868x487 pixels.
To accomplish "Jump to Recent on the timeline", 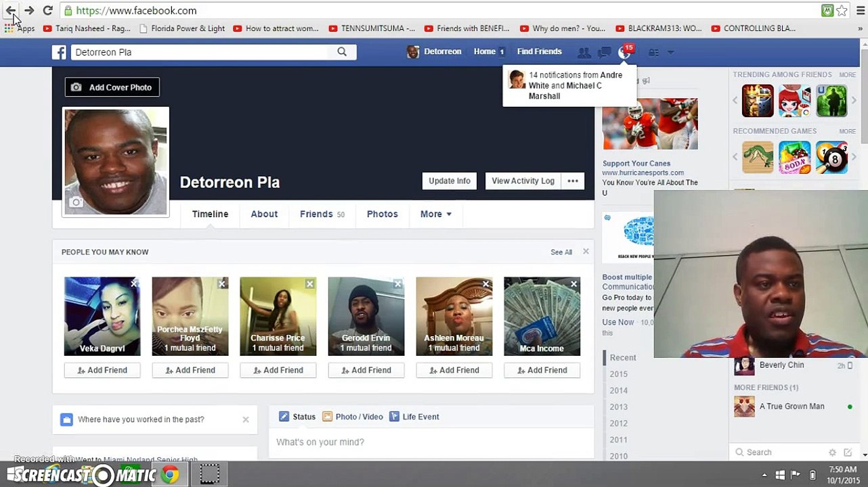I will [x=623, y=358].
